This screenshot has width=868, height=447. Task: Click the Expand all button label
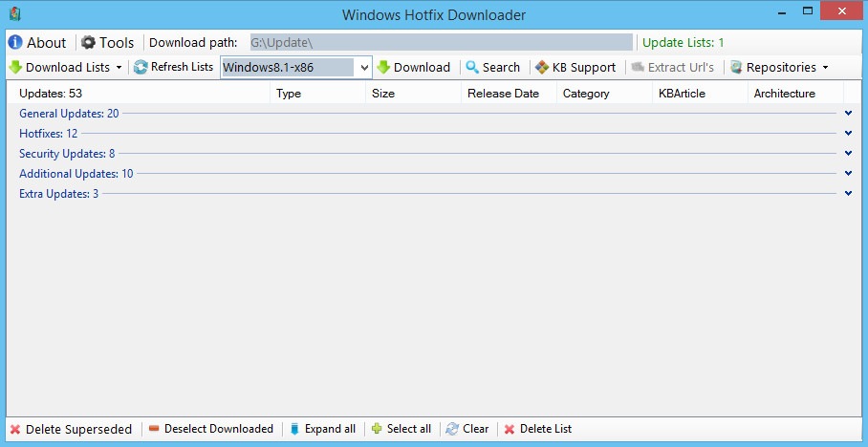point(331,429)
